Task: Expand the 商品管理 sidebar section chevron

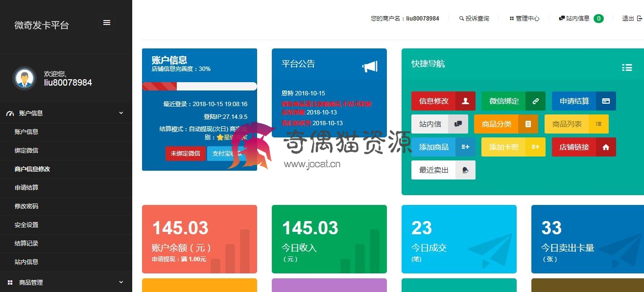Action: 121,282
